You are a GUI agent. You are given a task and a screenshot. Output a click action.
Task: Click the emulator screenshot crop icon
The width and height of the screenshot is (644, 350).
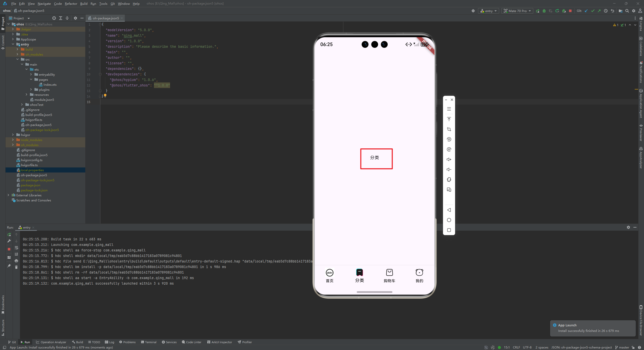pos(449,129)
